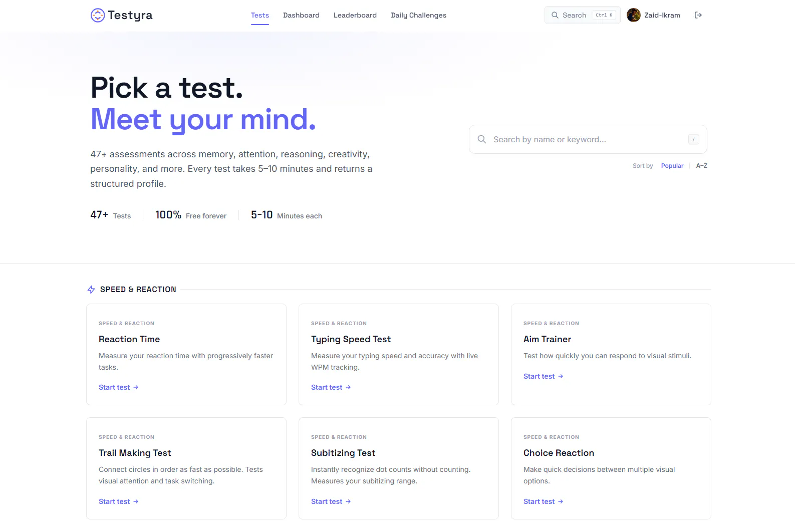Click the 'Meet your mind.' headline
Screen dimensions: 795x532
[203, 120]
